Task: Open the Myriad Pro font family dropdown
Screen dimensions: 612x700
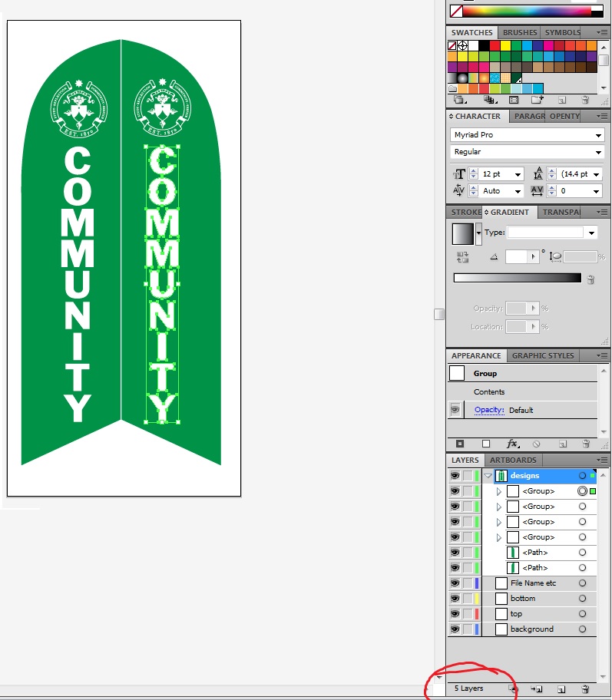Action: click(x=598, y=135)
